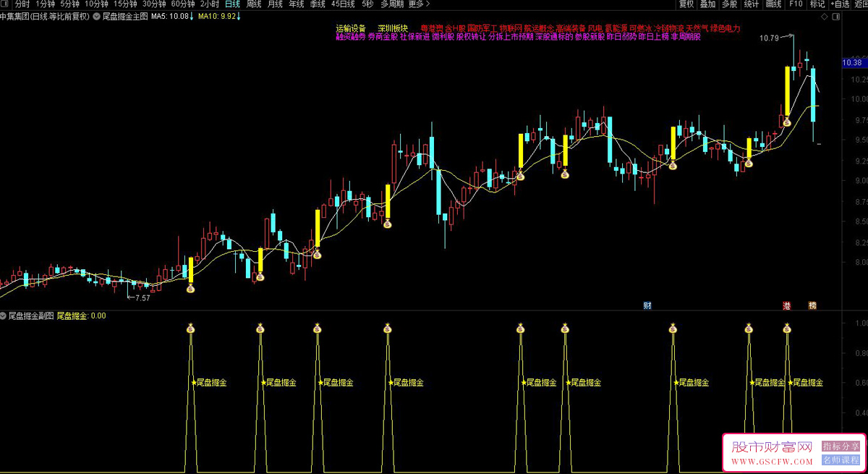Select the 15分钟 period
868x474 pixels.
point(125,4)
